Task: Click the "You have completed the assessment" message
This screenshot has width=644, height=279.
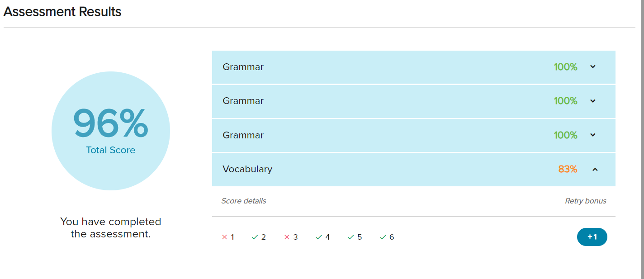Action: click(x=111, y=227)
